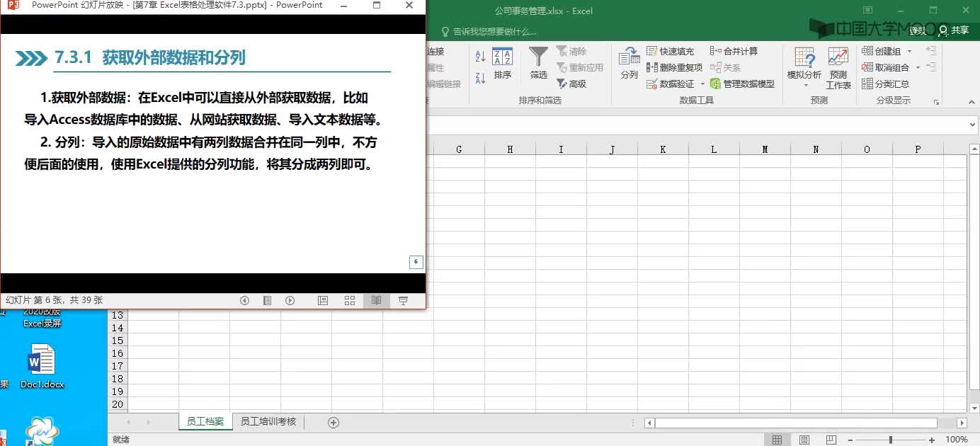
Task: Toggle the 筛选 filter funnel
Action: click(539, 64)
